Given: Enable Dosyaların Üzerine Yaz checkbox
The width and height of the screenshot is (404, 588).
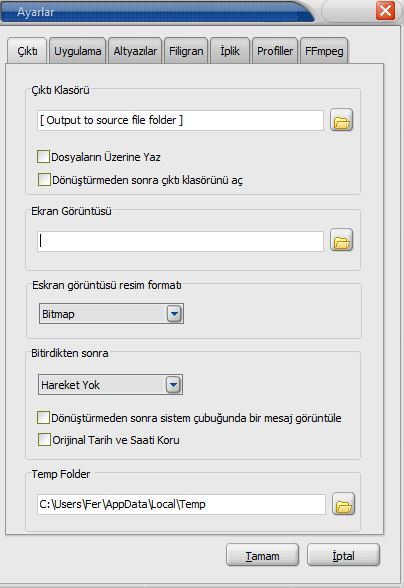Looking at the screenshot, I should tap(44, 156).
